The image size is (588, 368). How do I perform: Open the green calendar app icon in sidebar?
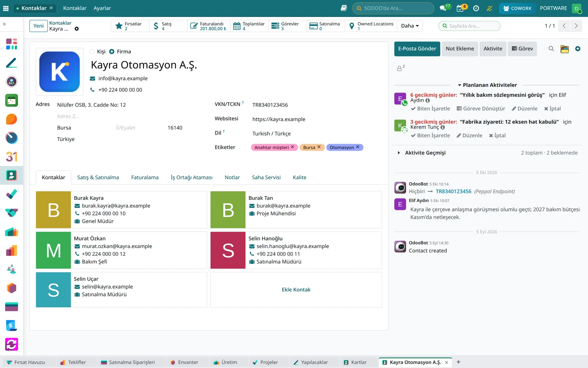[11, 100]
